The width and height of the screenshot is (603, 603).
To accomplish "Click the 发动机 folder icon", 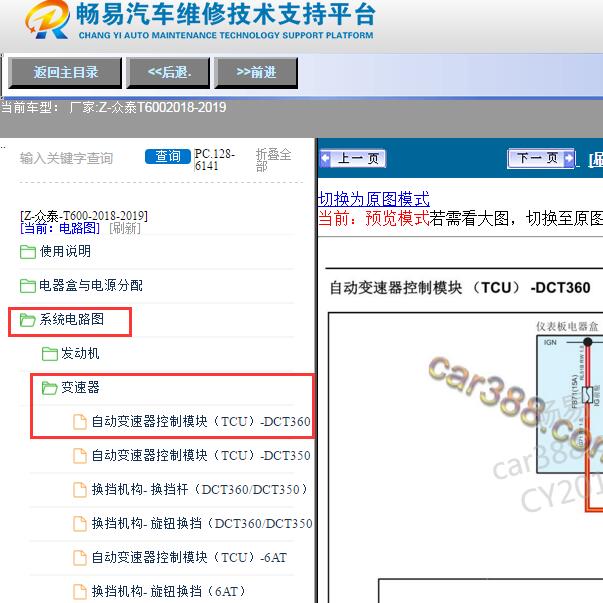I will click(50, 354).
